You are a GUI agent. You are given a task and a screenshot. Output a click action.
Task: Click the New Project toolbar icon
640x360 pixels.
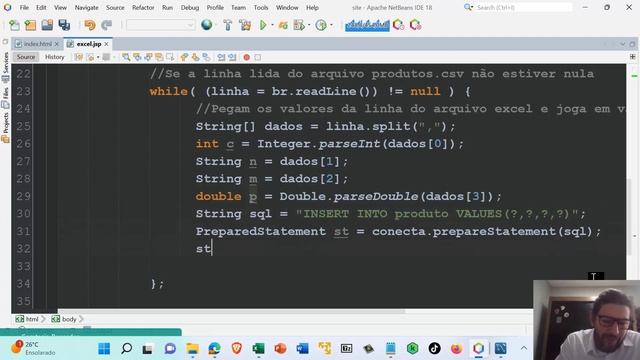coord(30,25)
